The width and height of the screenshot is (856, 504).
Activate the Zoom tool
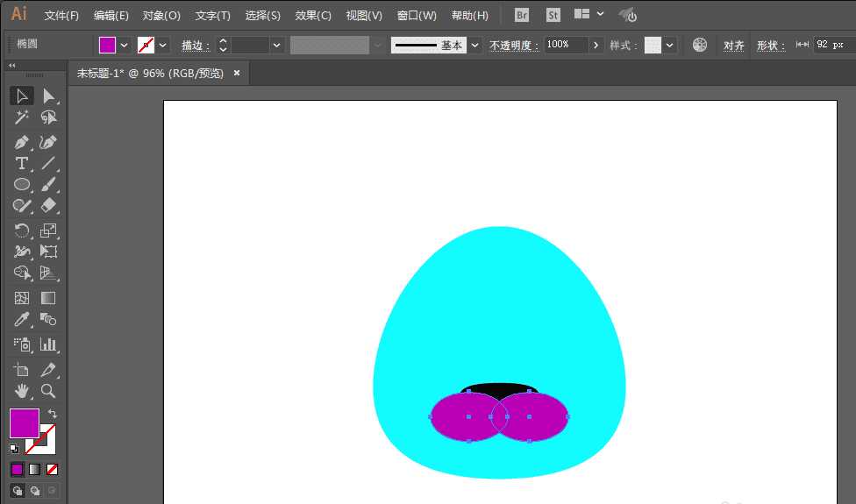point(48,391)
